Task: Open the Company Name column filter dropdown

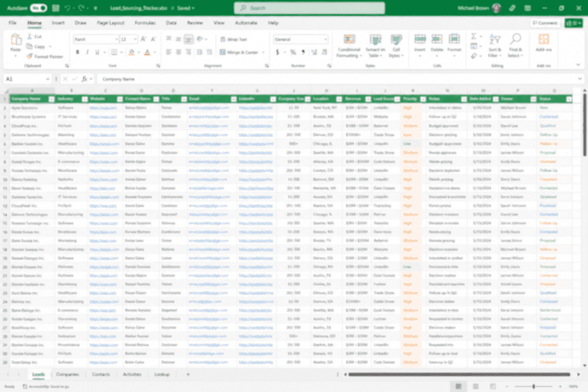Action: pos(52,99)
